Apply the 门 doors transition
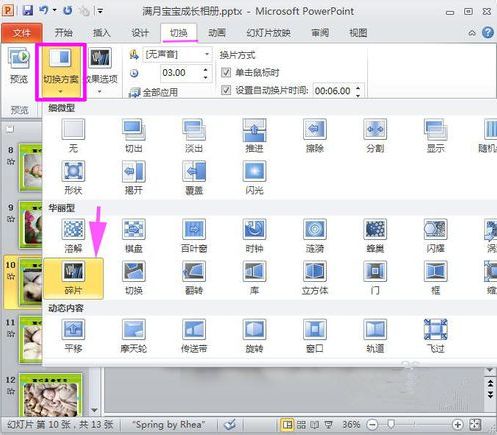 pos(375,278)
